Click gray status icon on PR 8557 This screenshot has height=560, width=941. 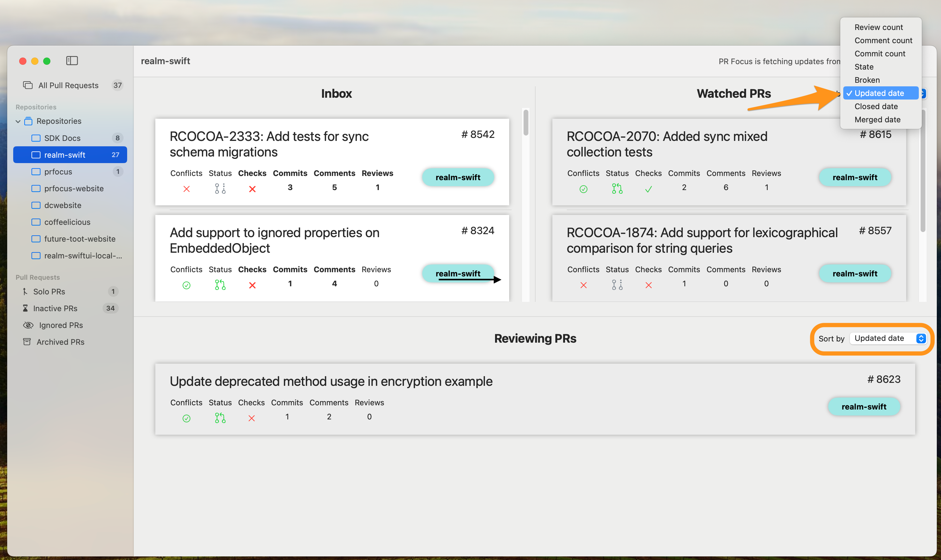point(617,284)
